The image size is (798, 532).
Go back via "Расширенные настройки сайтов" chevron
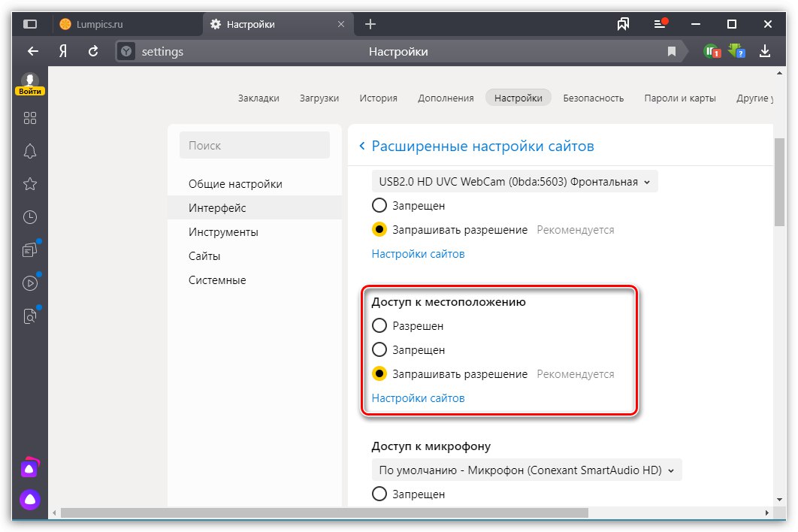pyautogui.click(x=362, y=146)
